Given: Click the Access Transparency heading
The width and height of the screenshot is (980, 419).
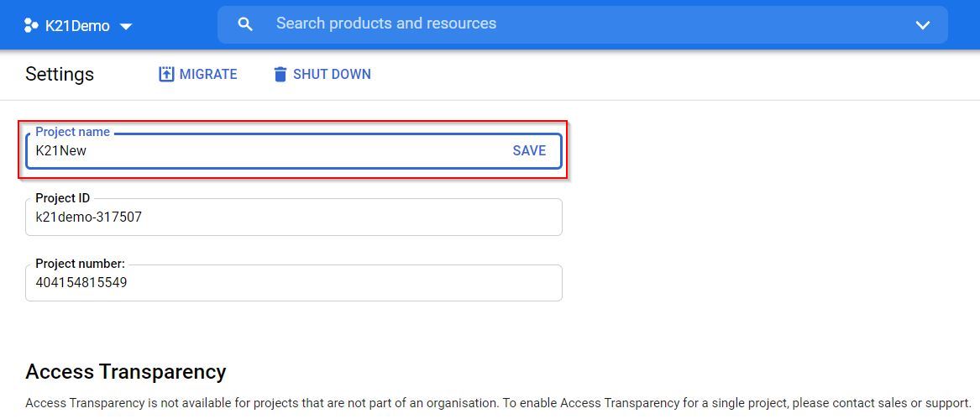Looking at the screenshot, I should pos(126,371).
